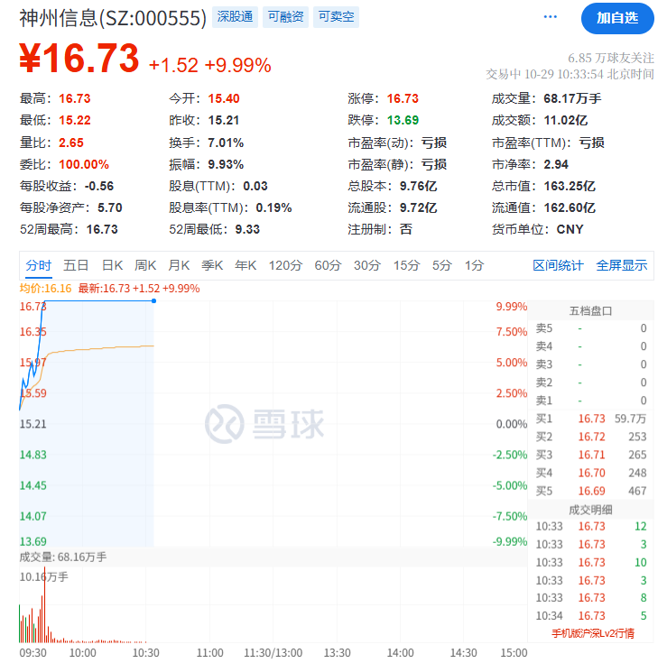Click the 加自选 button
The height and width of the screenshot is (663, 667).
[617, 18]
